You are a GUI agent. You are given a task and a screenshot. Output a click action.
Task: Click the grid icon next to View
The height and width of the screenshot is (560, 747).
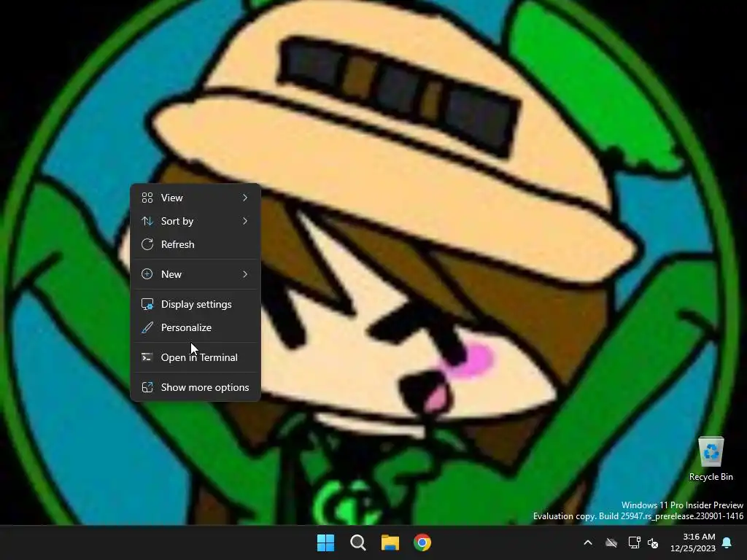coord(147,198)
